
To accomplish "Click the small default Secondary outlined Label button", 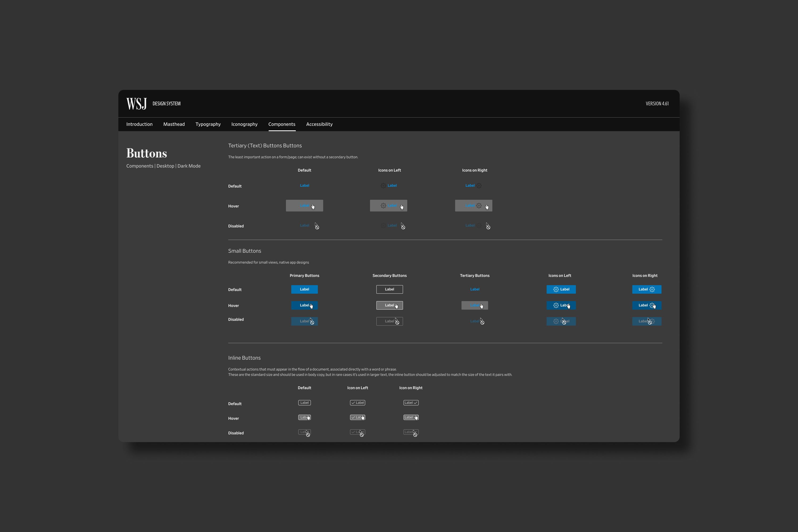I will [389, 289].
